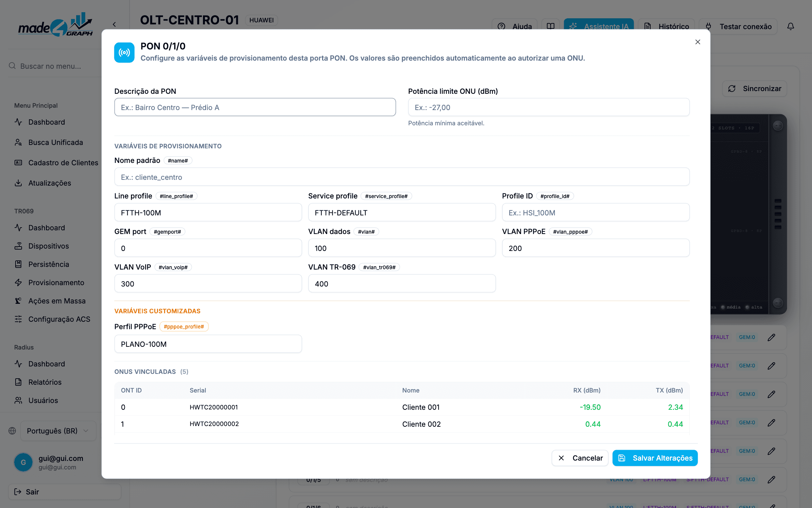
Task: Select the Cliente 001 ONU row
Action: (x=402, y=407)
